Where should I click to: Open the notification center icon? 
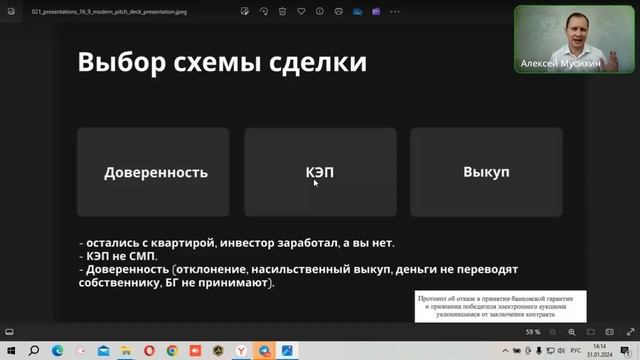(x=625, y=351)
